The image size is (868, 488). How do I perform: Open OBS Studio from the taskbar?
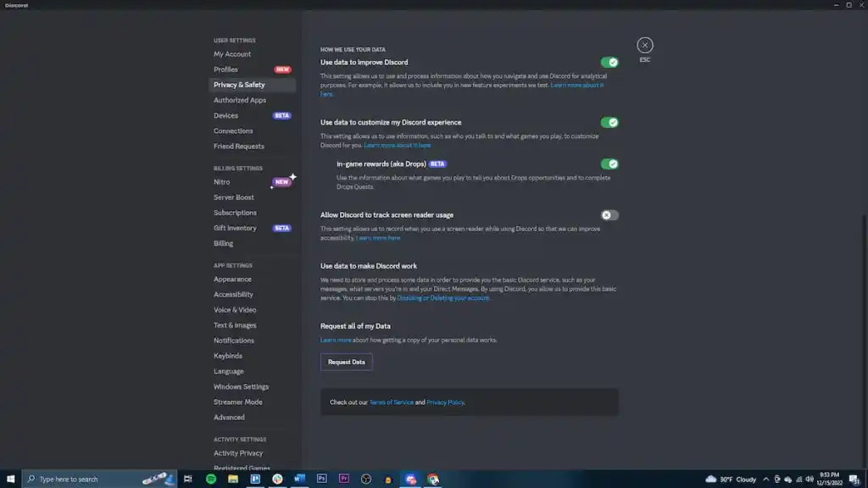point(366,480)
